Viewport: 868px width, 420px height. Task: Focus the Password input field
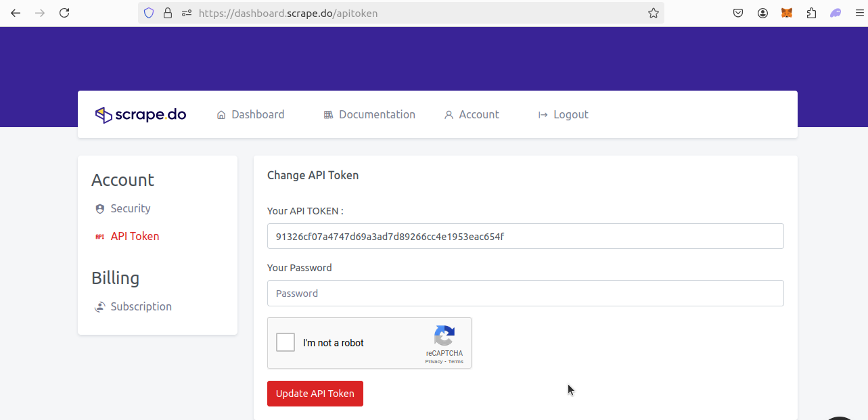point(525,294)
